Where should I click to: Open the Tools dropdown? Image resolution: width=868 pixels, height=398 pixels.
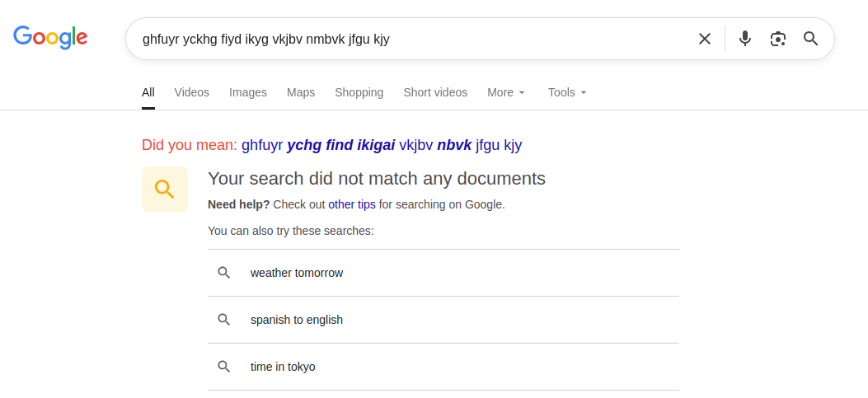567,92
